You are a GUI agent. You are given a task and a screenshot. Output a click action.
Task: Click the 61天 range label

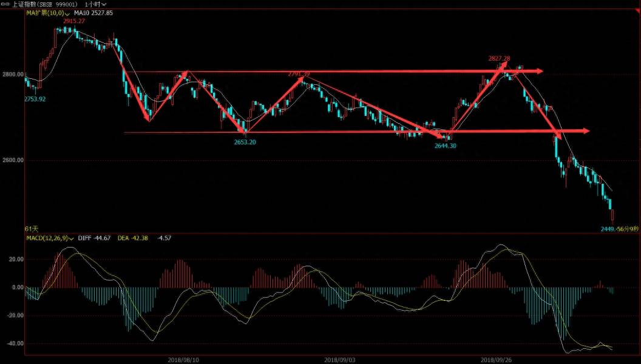point(31,229)
